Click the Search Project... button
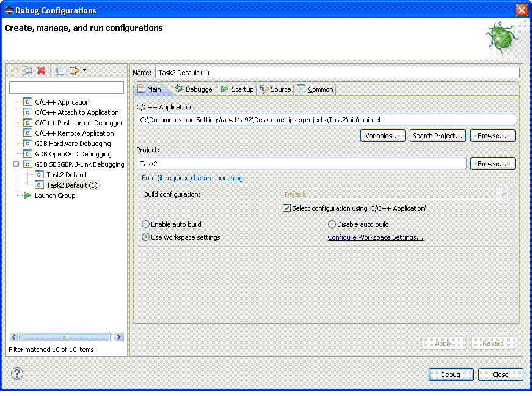Image resolution: width=532 pixels, height=396 pixels. point(437,136)
